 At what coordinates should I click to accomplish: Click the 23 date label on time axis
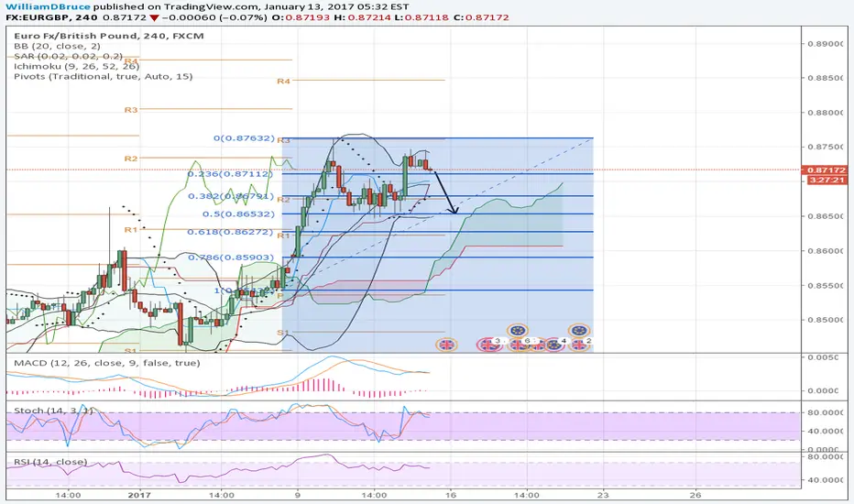pyautogui.click(x=602, y=495)
